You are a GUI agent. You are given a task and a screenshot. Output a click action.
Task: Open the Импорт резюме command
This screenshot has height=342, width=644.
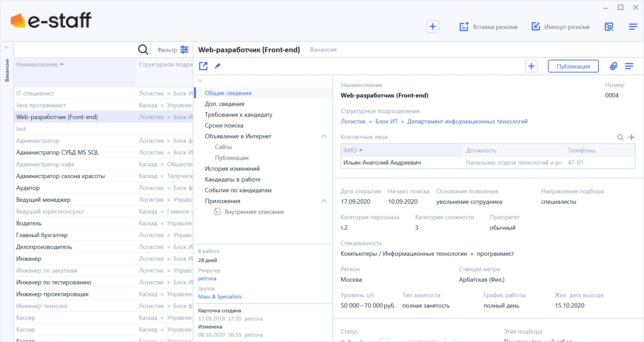pos(560,27)
